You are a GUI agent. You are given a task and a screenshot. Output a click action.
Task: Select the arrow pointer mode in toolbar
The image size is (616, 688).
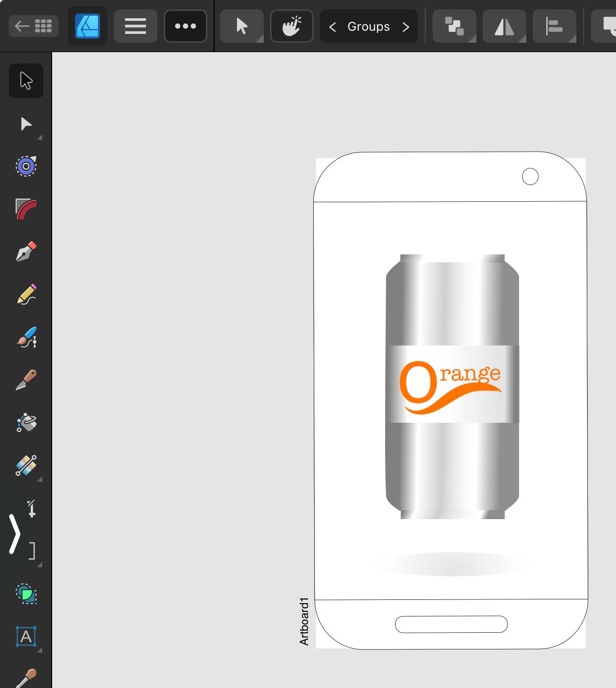click(x=242, y=26)
